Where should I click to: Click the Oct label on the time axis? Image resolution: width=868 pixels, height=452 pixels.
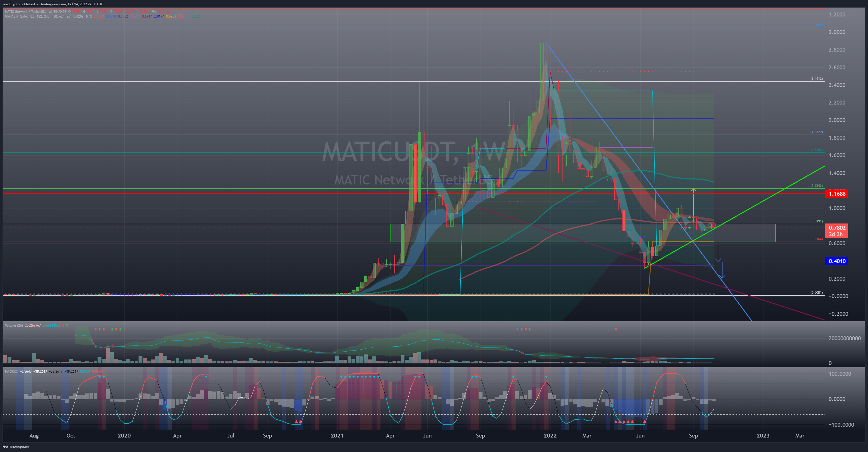click(71, 436)
